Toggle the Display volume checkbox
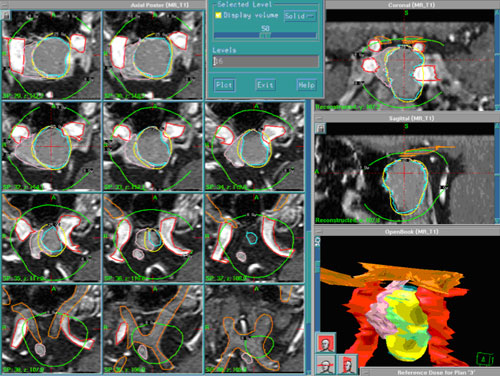 218,15
